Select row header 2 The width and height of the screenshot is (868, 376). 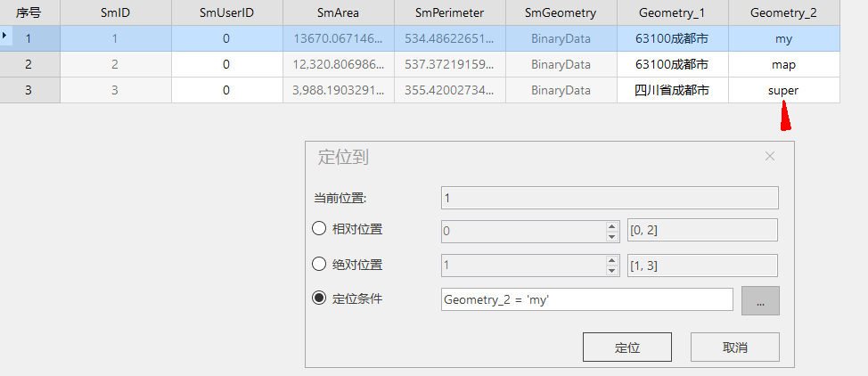(x=30, y=64)
